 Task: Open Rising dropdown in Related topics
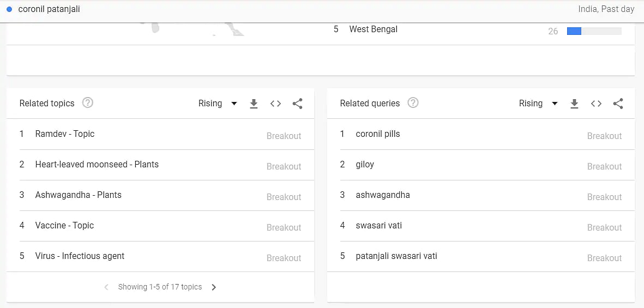click(218, 104)
